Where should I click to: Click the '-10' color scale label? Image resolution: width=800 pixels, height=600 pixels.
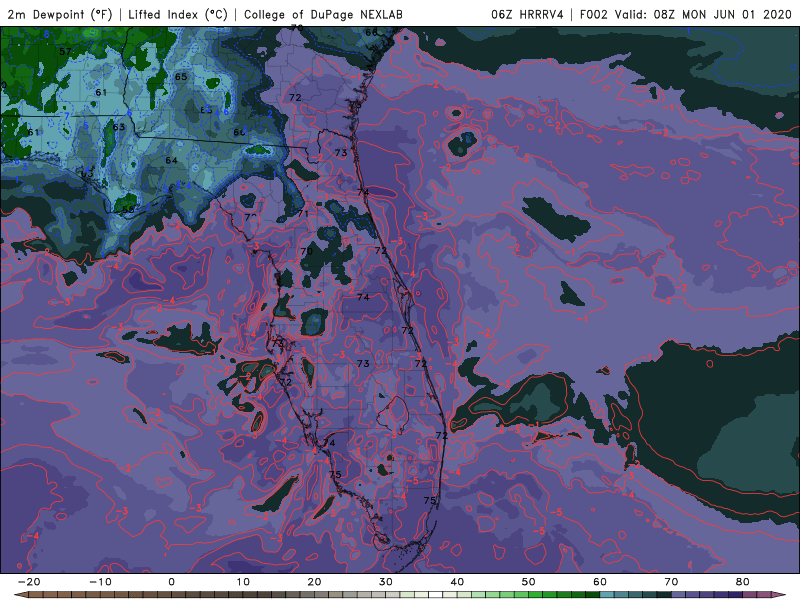(x=100, y=582)
